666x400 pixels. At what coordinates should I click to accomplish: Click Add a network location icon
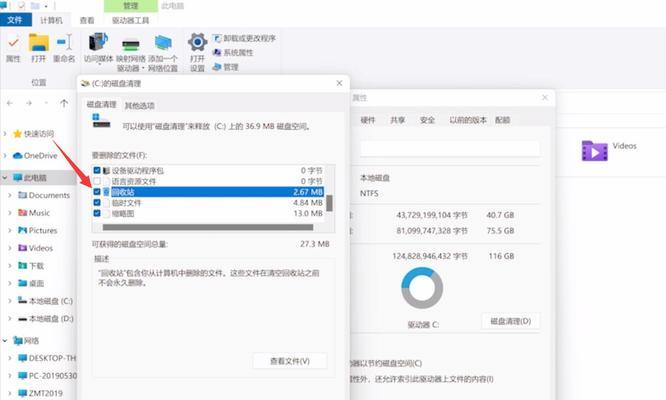coord(163,42)
